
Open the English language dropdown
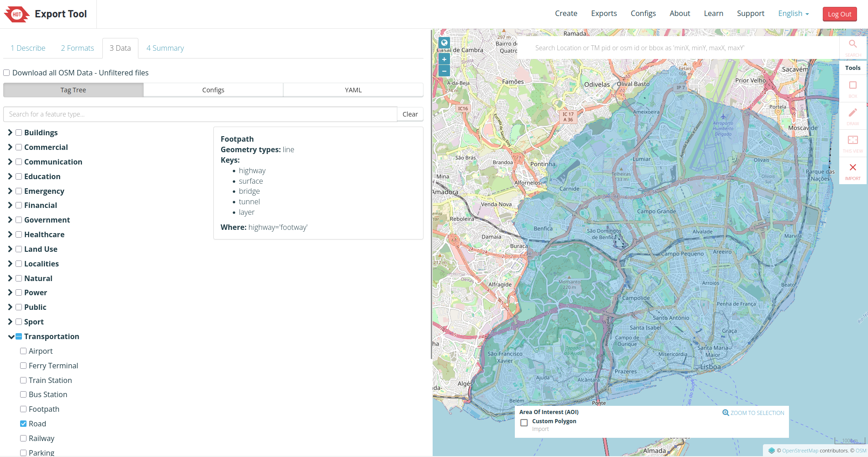click(793, 14)
